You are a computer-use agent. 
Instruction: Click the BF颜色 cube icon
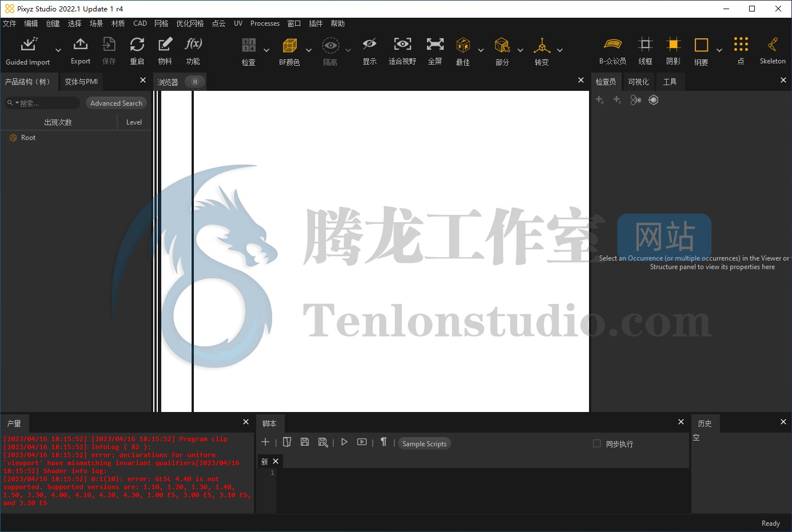pyautogui.click(x=290, y=45)
